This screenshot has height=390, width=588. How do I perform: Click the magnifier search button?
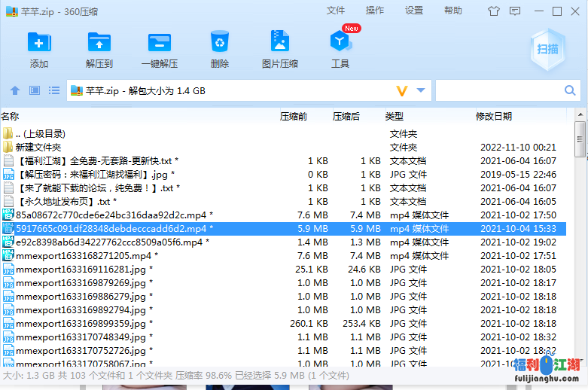[x=571, y=90]
